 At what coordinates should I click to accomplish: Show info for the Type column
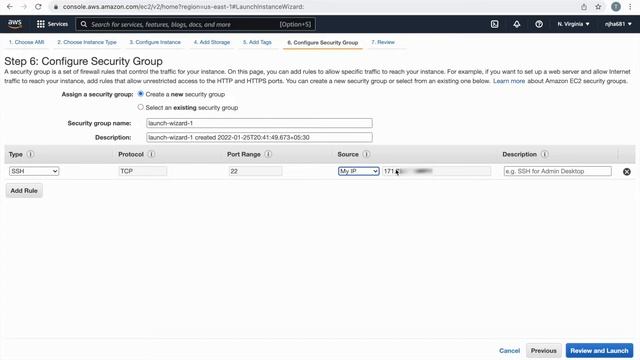30,154
